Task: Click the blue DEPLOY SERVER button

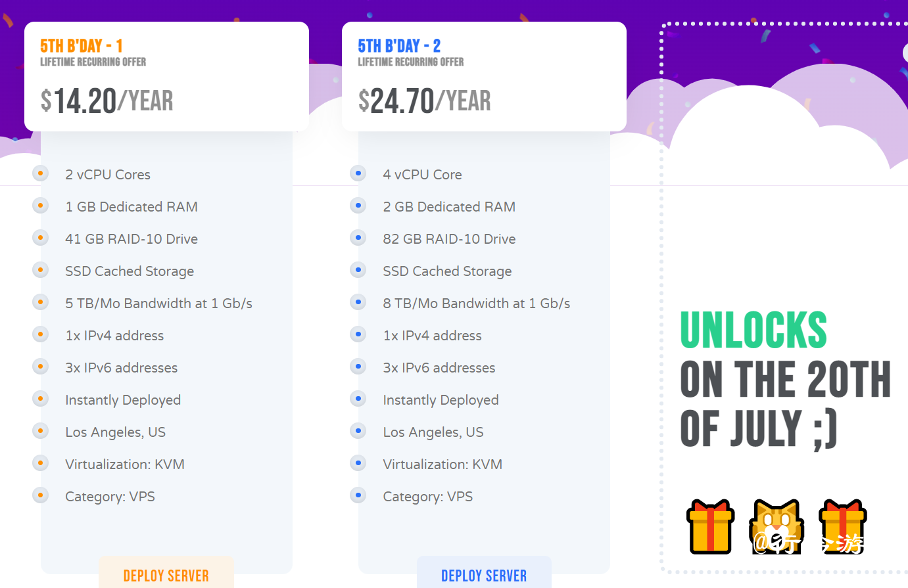Action: [x=484, y=573]
